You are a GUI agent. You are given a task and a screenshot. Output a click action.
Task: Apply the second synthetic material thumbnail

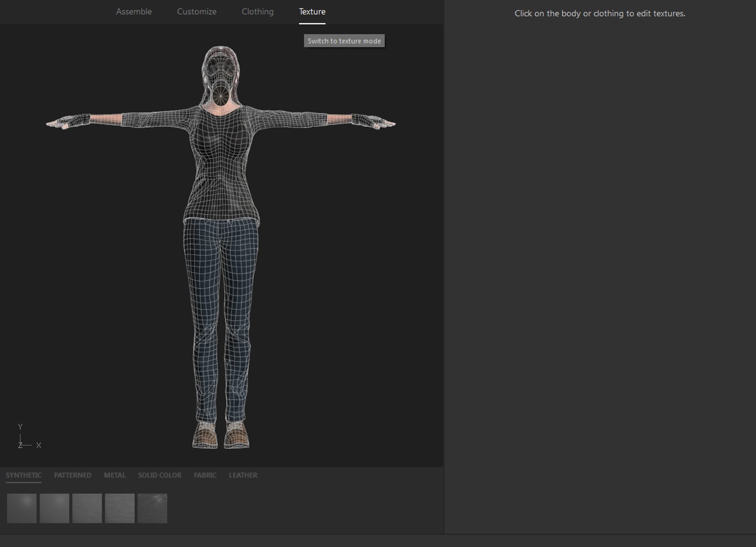(x=55, y=508)
